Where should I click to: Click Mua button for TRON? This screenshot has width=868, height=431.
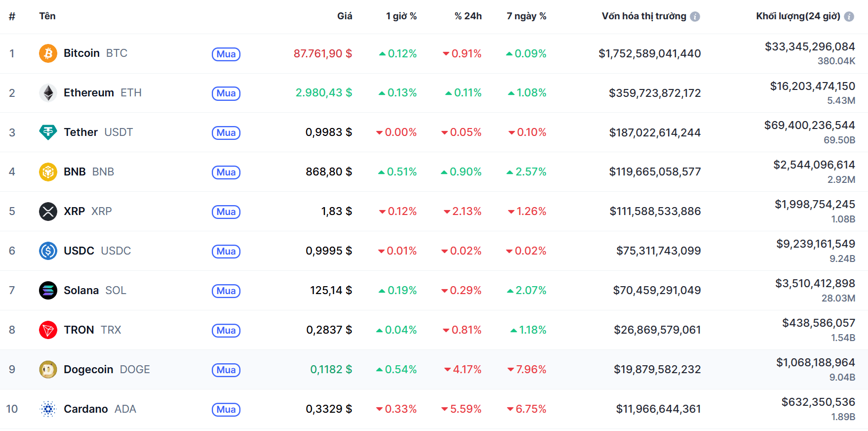tap(226, 331)
